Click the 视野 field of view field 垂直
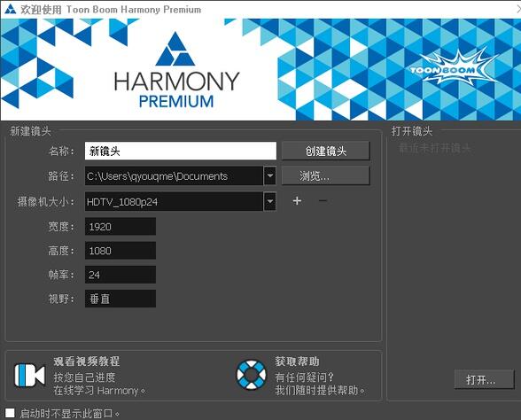Image resolution: width=521 pixels, height=420 pixels. 121,299
